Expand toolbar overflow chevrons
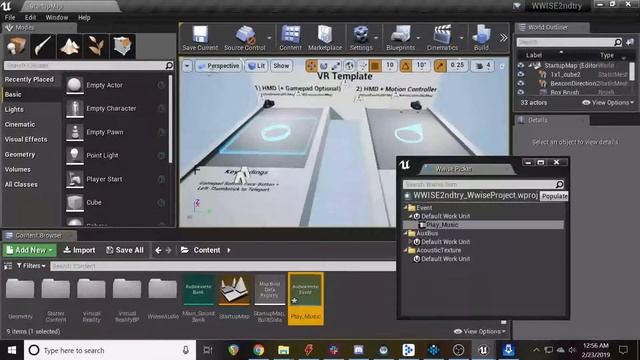Image resolution: width=640 pixels, height=360 pixels. 504,38
